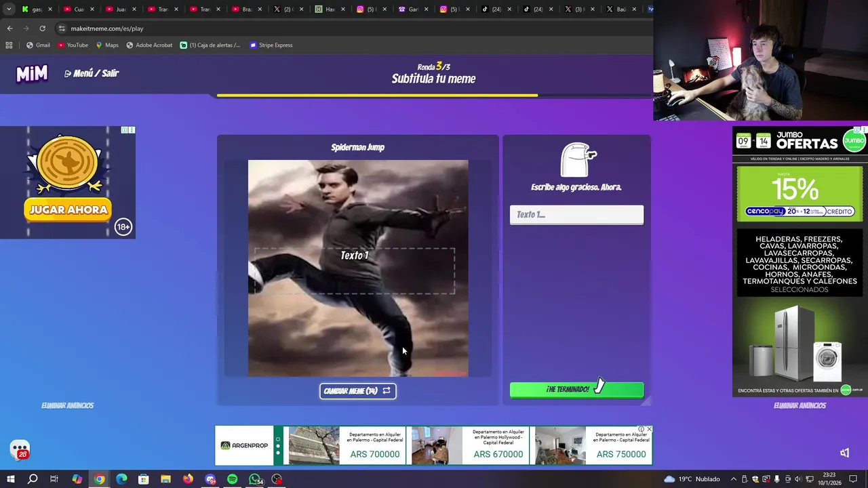Switch to the 'Hax' tab
The height and width of the screenshot is (488, 868).
point(330,9)
